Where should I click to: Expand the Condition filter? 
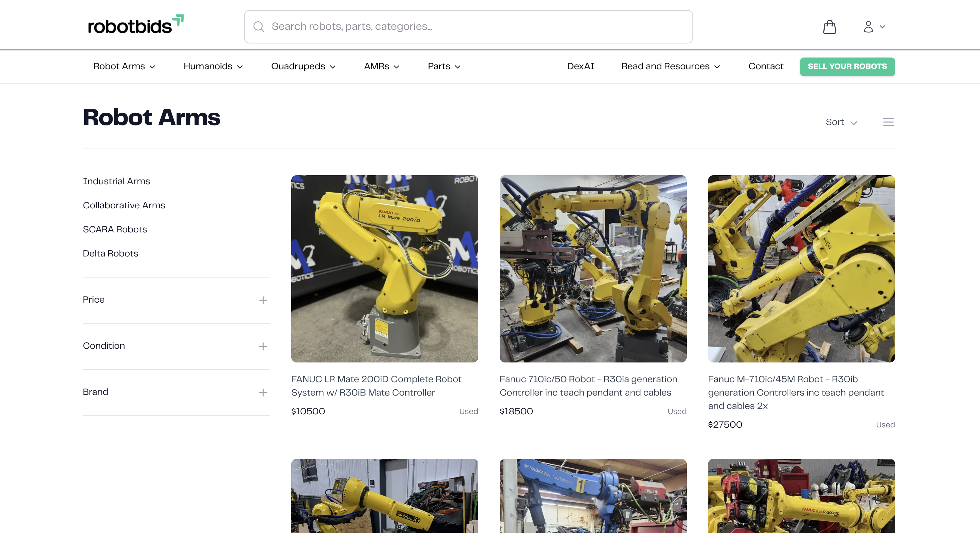(263, 346)
